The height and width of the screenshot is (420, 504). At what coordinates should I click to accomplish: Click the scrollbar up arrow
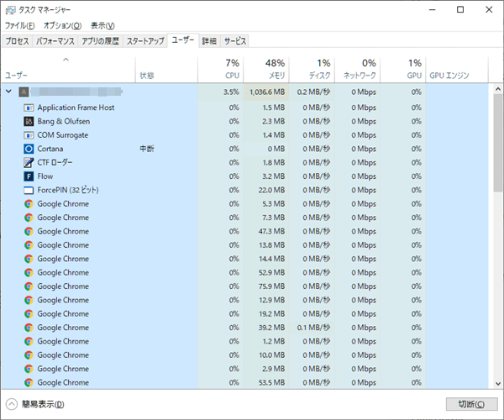(x=498, y=89)
